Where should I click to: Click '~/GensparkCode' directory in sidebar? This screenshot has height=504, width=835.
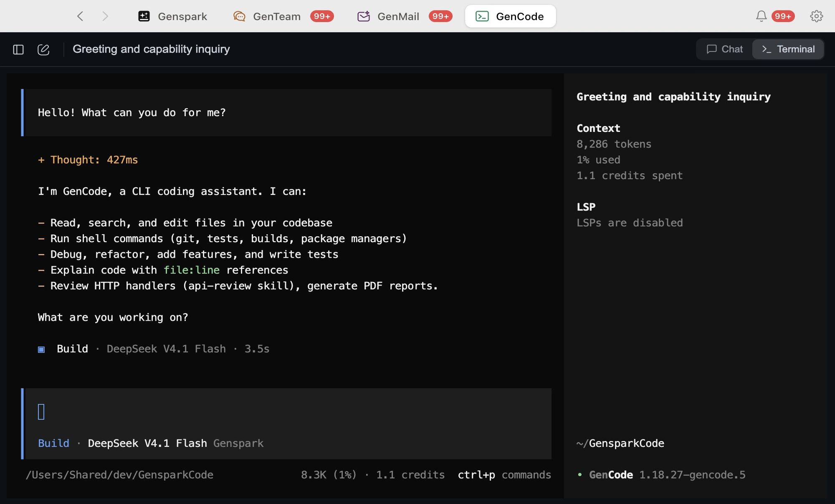(620, 443)
